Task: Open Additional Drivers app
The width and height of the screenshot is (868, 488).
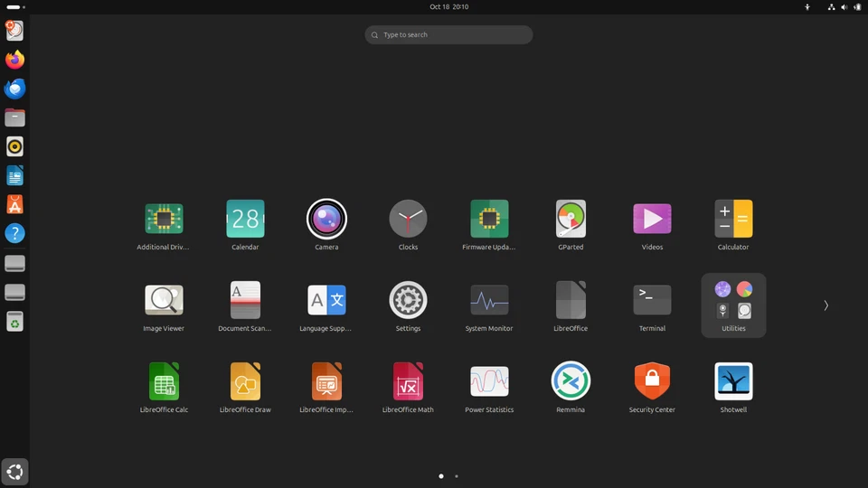Action: tap(164, 219)
